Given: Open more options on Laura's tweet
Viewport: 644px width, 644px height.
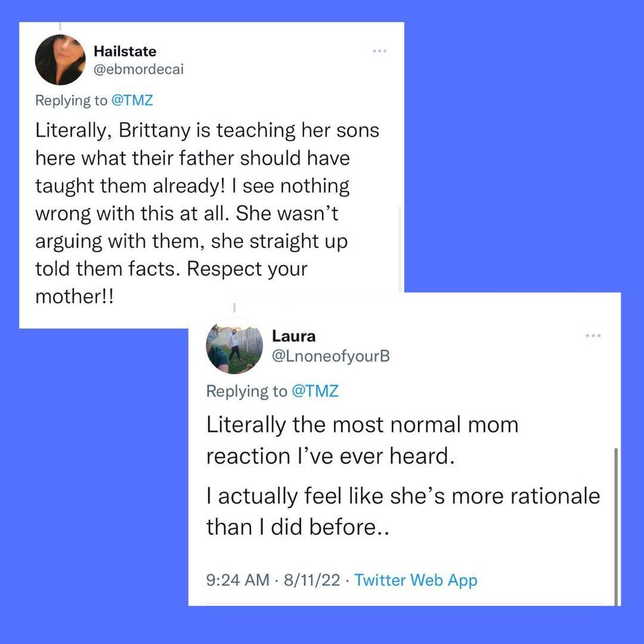Looking at the screenshot, I should (x=593, y=336).
